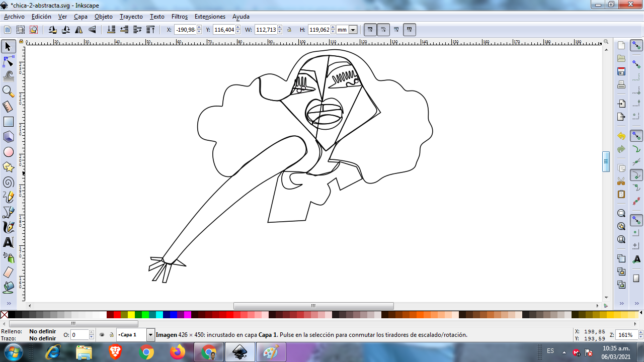Open the Extensiones menu
Image resolution: width=644 pixels, height=362 pixels.
click(210, 17)
